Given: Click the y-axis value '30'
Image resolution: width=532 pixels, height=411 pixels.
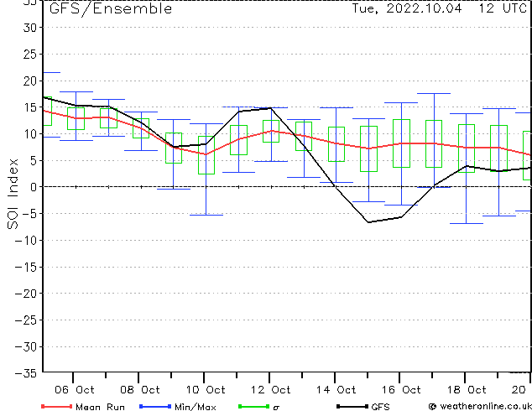Looking at the screenshot, I should (30, 28).
